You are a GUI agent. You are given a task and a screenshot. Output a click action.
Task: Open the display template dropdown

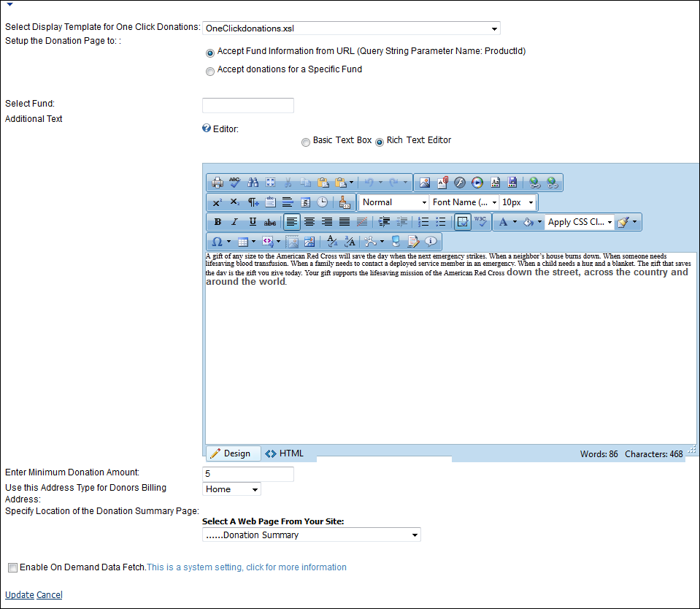tap(350, 28)
